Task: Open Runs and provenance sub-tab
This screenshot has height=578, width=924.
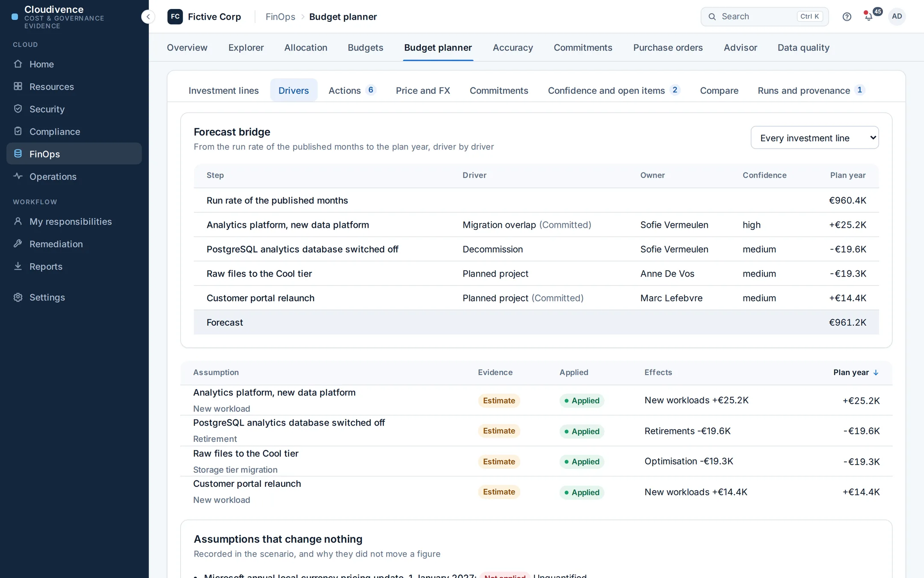Action: coord(811,90)
